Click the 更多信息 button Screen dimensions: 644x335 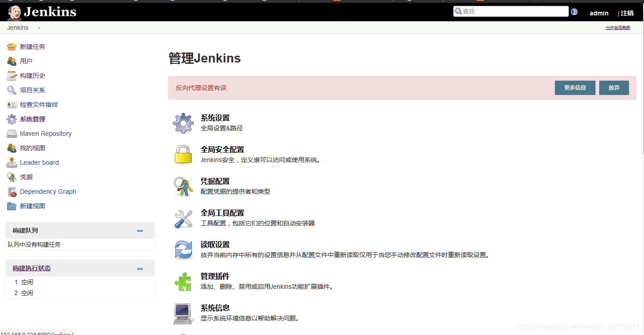pos(575,88)
